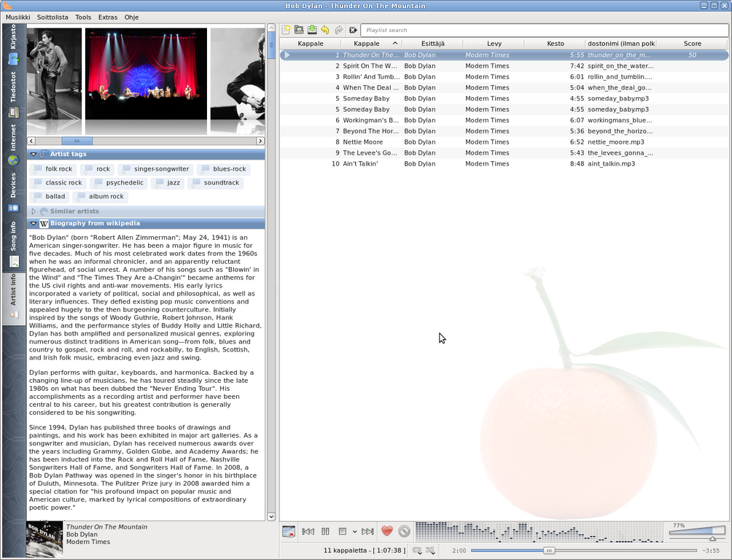732x560 pixels.
Task: Click the load playlist folder icon
Action: (299, 30)
